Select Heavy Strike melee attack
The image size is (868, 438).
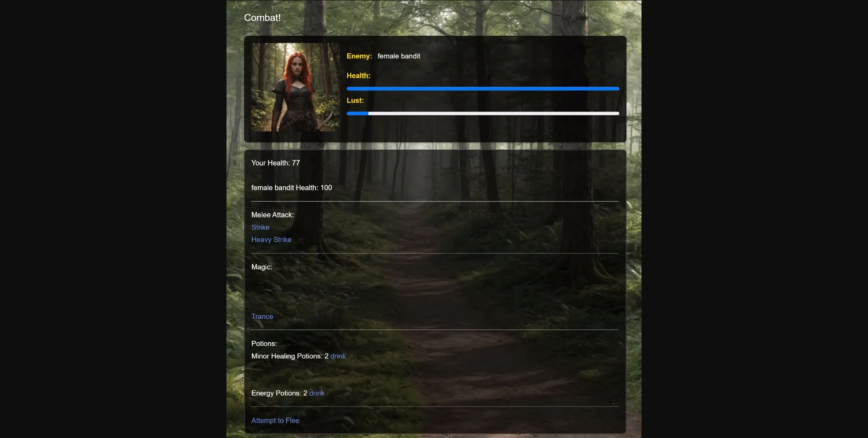click(271, 240)
